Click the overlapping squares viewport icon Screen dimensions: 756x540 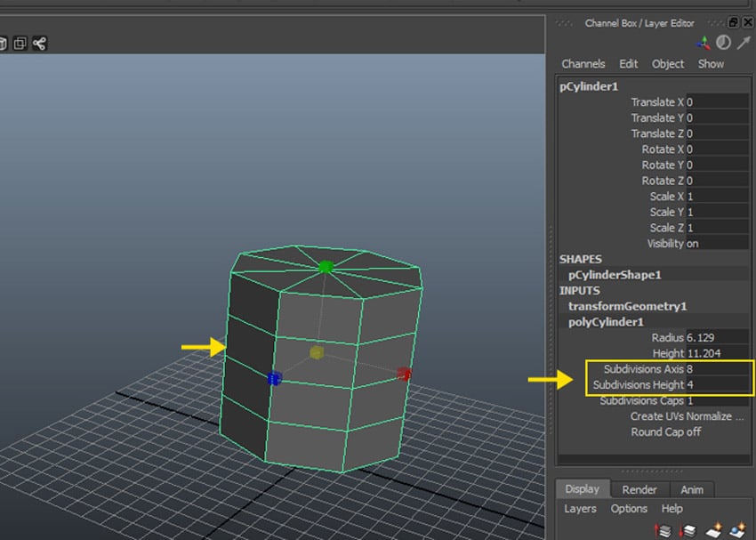[20, 43]
